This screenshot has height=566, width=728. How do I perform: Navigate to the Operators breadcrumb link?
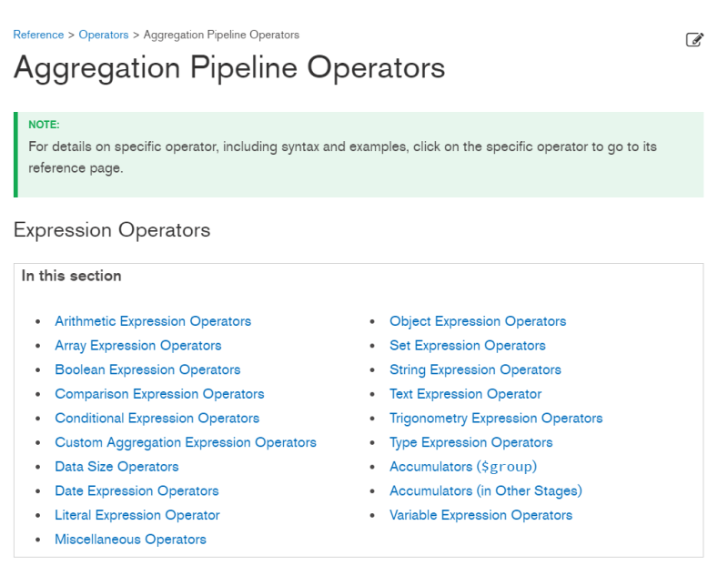(103, 35)
